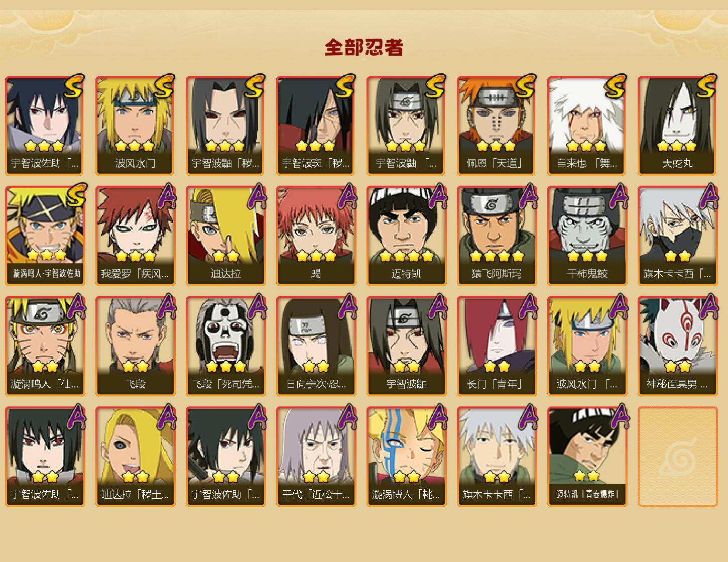Select the 波风水门 S-rank ninja card
The width and height of the screenshot is (728, 562).
135,125
